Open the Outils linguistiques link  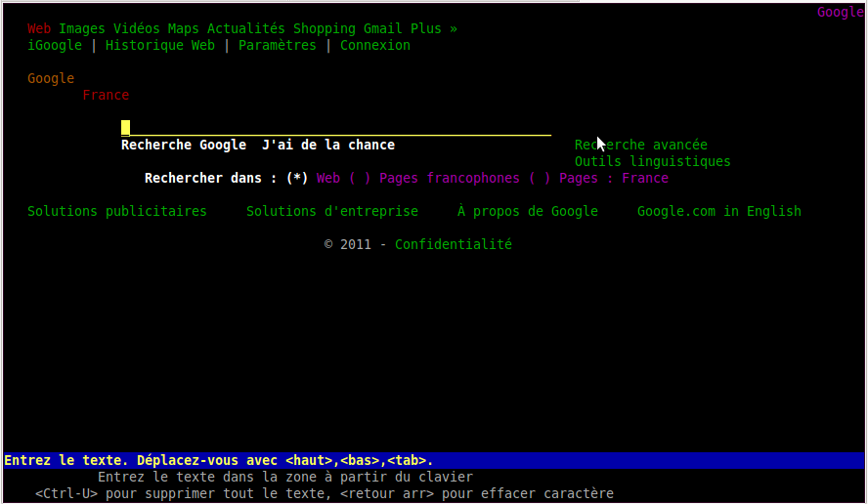652,161
